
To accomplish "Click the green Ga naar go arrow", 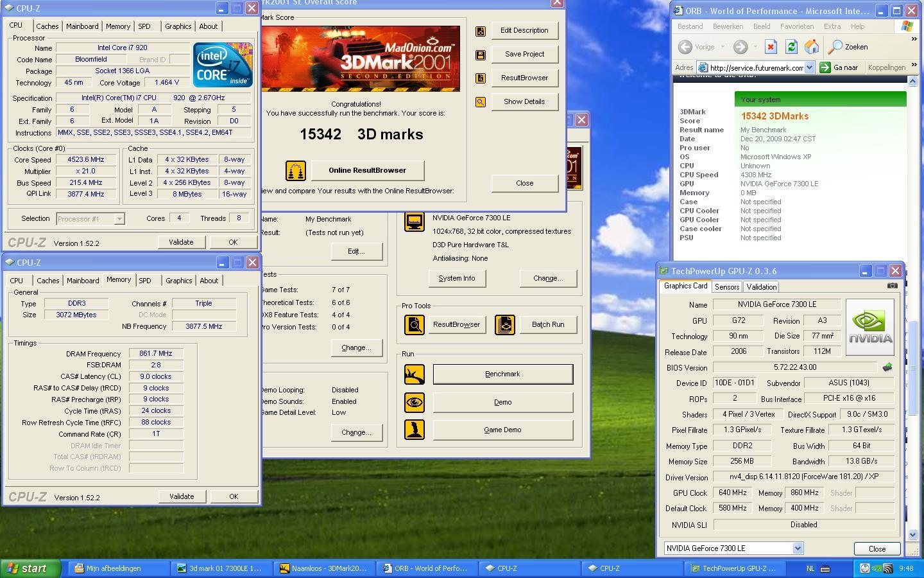I will (825, 67).
